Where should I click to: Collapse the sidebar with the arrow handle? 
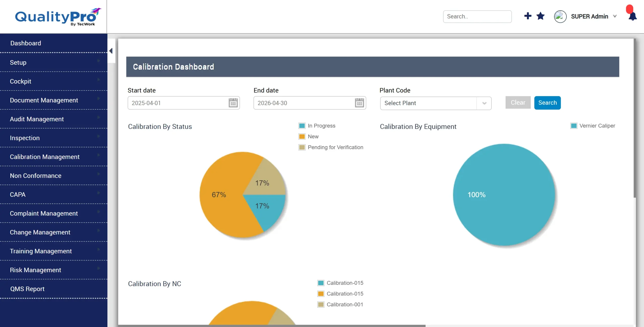(x=111, y=51)
